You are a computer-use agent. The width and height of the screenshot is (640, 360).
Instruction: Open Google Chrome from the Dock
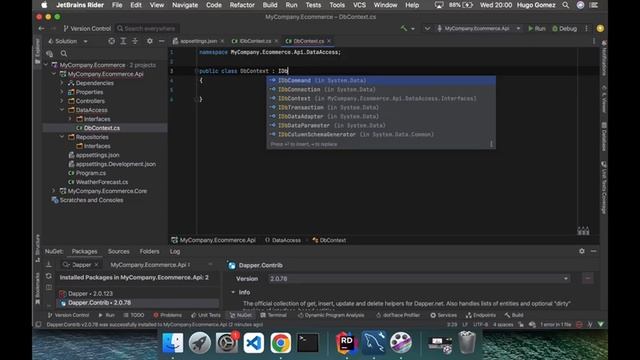(x=280, y=342)
